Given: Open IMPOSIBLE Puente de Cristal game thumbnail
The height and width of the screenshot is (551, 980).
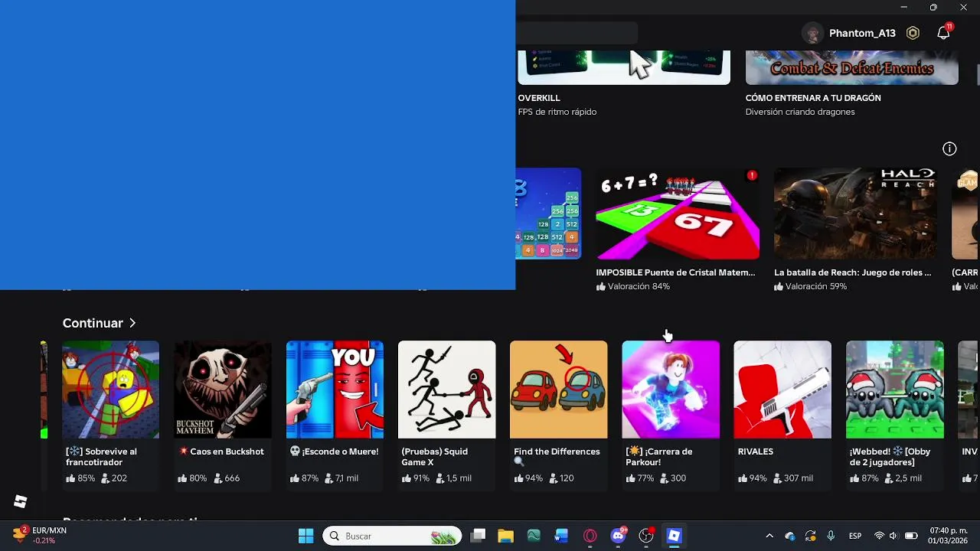Looking at the screenshot, I should [678, 214].
